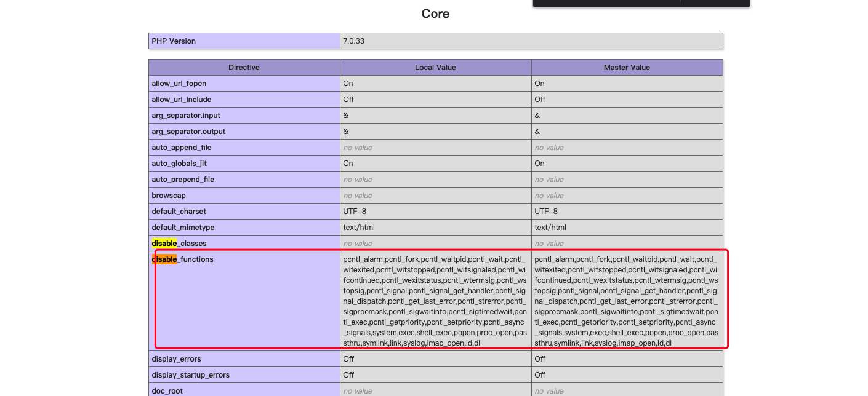
Task: Click display_startup_errors local value Off
Action: 348,375
